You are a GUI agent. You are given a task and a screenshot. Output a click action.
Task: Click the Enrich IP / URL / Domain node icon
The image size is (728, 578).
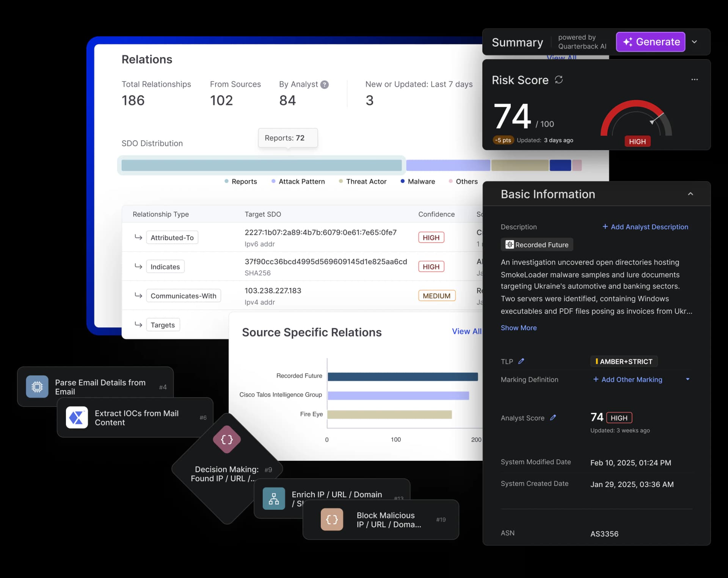pyautogui.click(x=274, y=498)
